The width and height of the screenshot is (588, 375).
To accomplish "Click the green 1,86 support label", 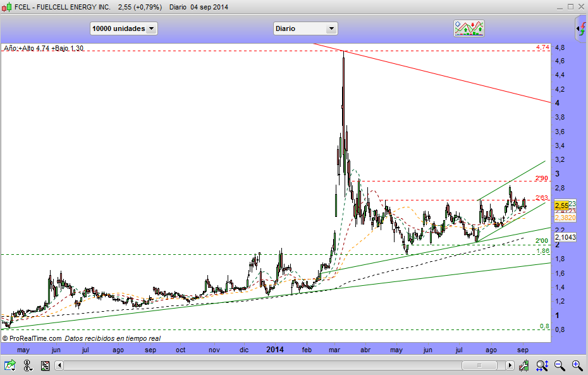I will (542, 251).
